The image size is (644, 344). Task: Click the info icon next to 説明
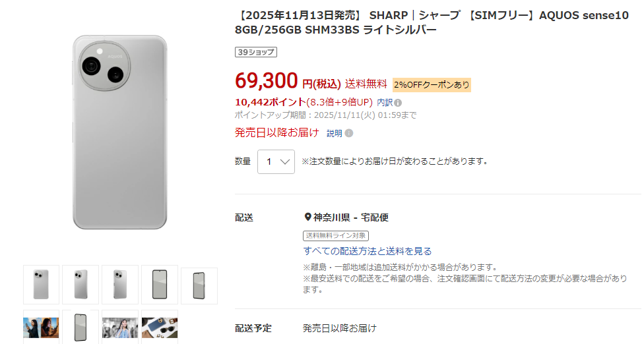[348, 133]
